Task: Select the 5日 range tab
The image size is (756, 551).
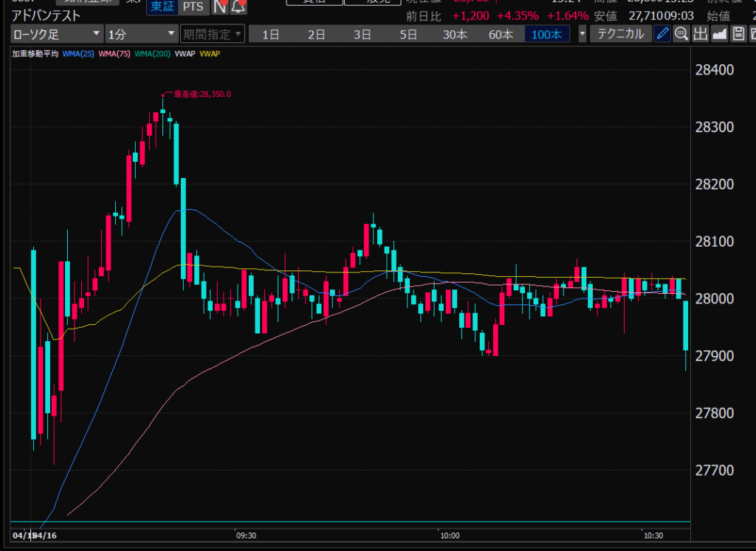Action: (408, 34)
